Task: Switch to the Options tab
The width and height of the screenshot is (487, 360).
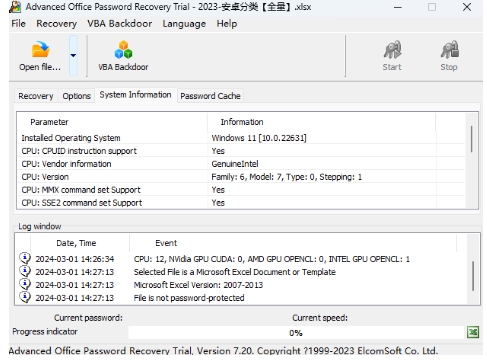Action: point(77,96)
